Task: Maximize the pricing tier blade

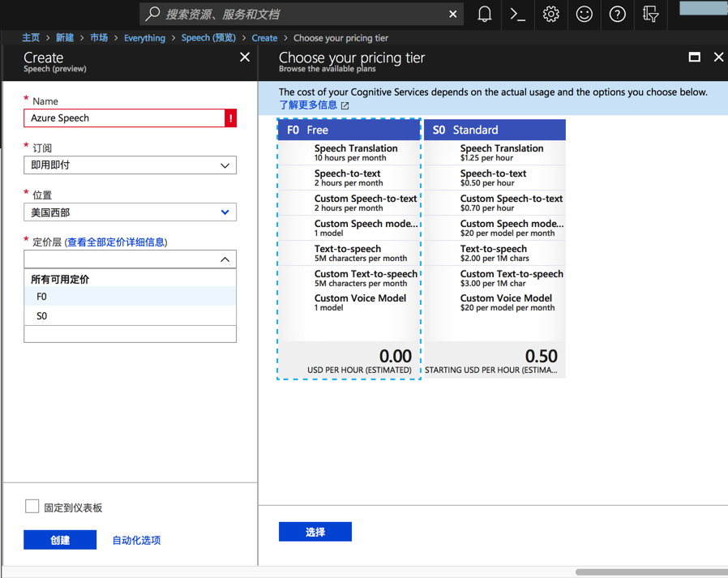Action: pyautogui.click(x=695, y=57)
